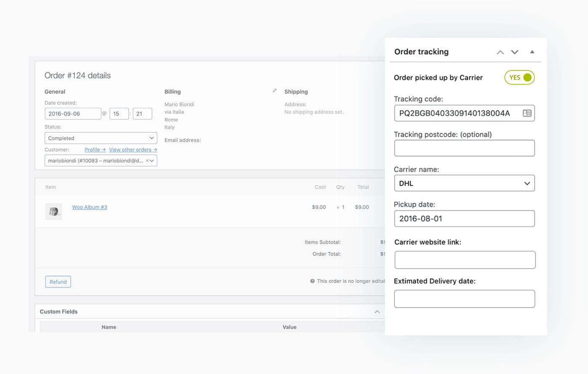Clear the selected customer with the x icon
The height and width of the screenshot is (374, 588).
(147, 161)
